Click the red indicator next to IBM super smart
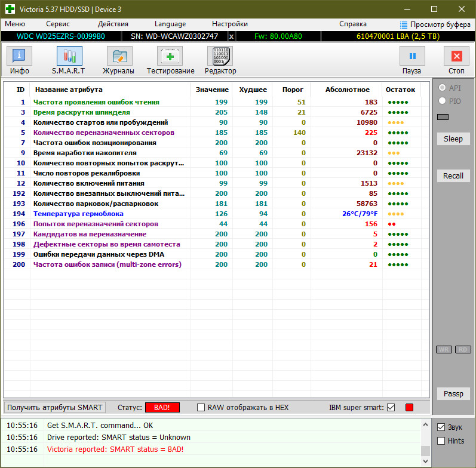This screenshot has width=476, height=468. click(409, 408)
